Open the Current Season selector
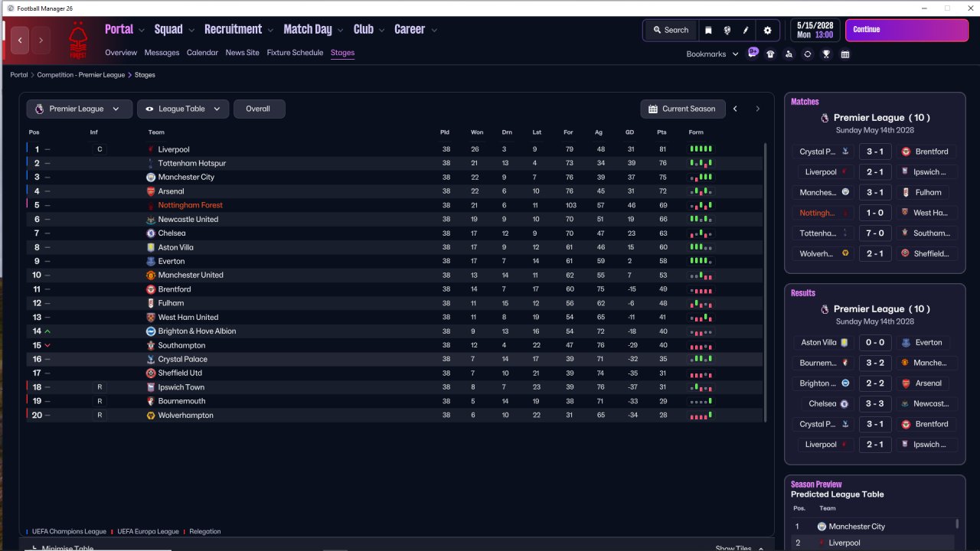 (681, 109)
